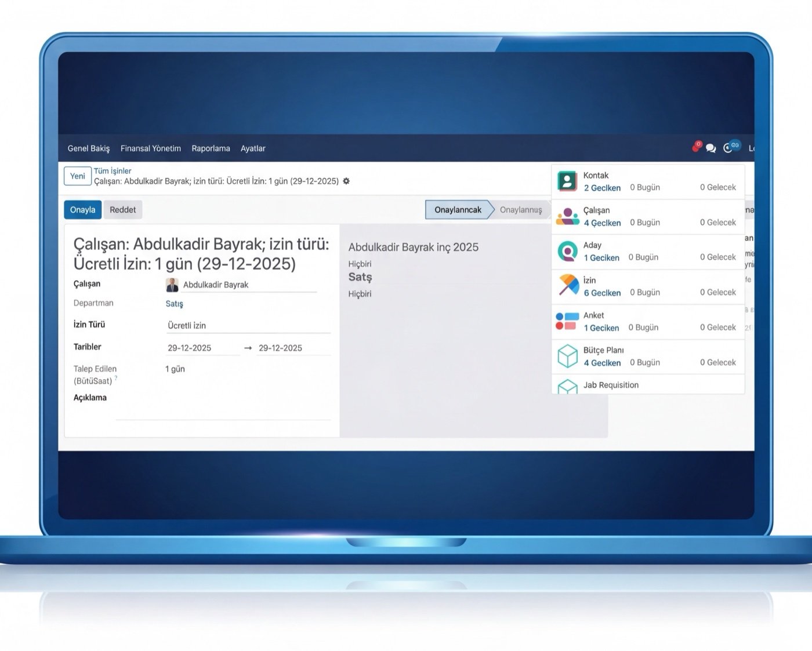812x651 pixels.
Task: Approve the leave with Onayla button
Action: pyautogui.click(x=82, y=210)
